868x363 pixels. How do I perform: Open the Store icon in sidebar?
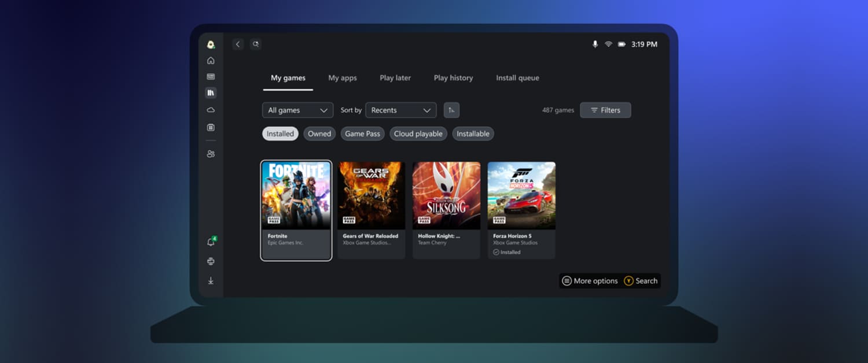tap(211, 127)
